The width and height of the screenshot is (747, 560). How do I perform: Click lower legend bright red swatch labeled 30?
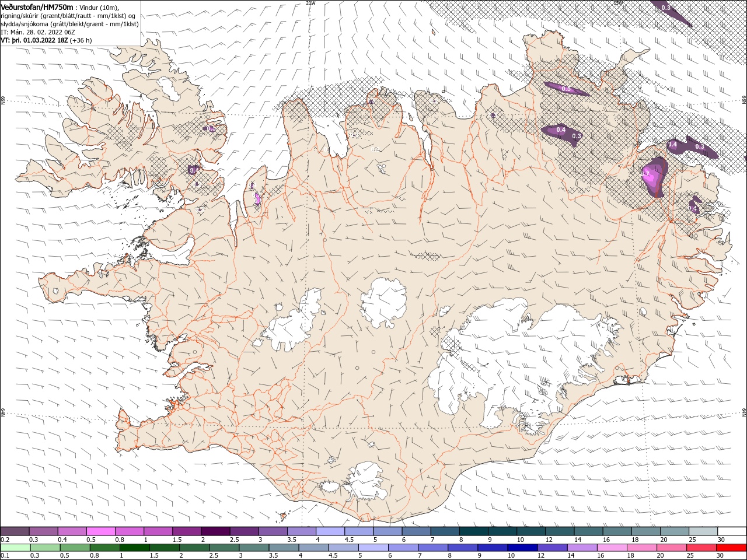pyautogui.click(x=731, y=548)
